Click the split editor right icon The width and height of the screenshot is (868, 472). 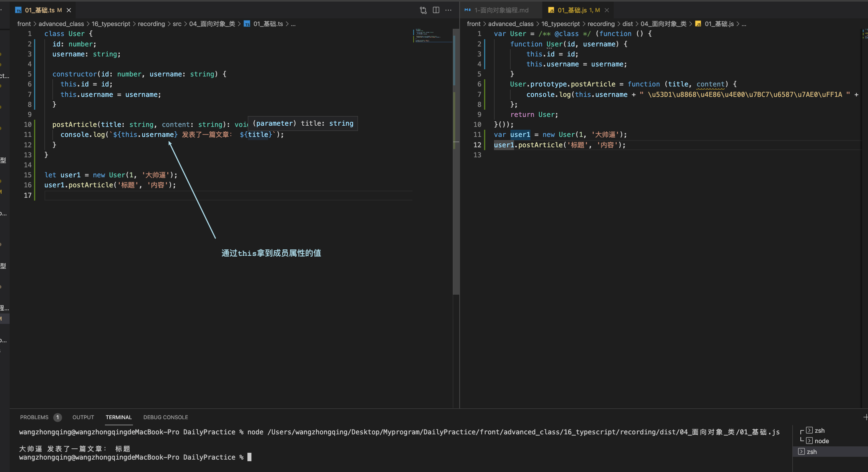pos(436,10)
